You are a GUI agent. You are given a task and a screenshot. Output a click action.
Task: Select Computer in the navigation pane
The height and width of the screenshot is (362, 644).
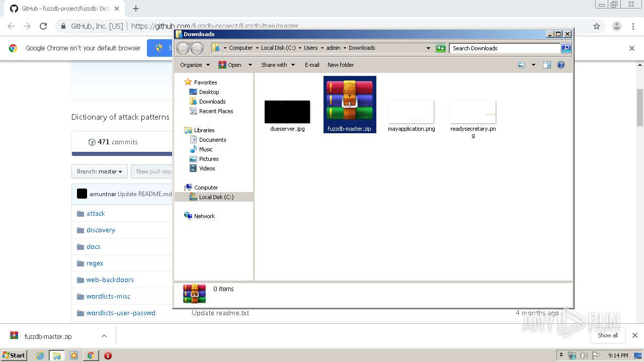pyautogui.click(x=206, y=188)
